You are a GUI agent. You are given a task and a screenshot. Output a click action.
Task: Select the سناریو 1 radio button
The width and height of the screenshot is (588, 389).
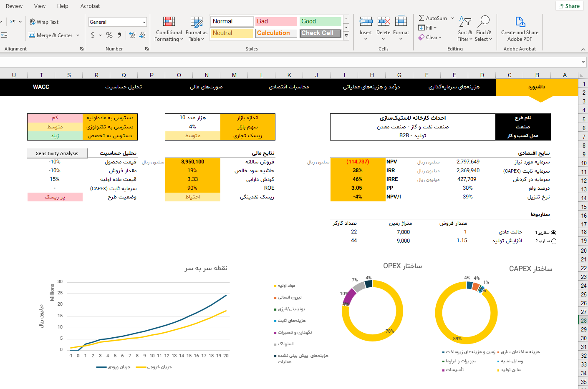(554, 233)
